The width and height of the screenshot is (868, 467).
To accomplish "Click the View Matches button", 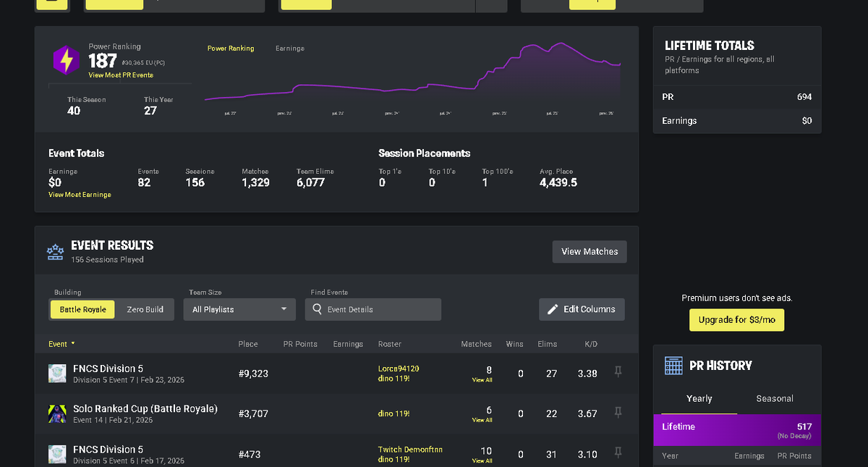I will pos(590,251).
